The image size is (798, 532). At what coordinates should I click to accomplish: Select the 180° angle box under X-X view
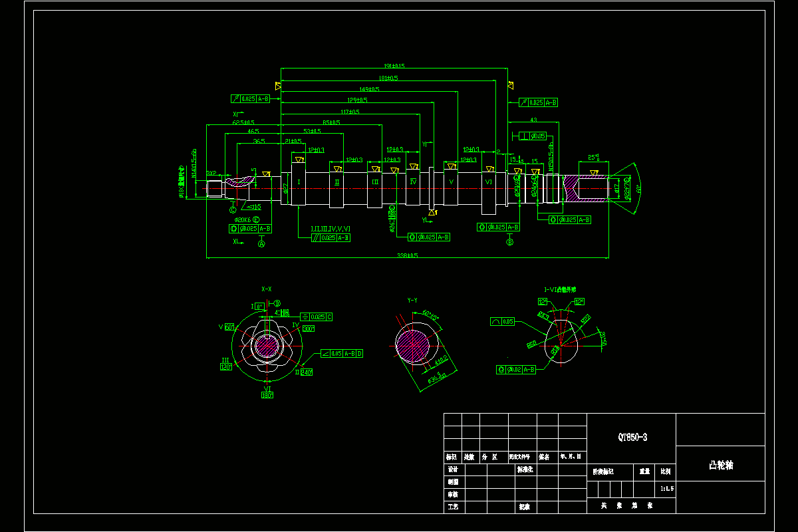[x=267, y=395]
